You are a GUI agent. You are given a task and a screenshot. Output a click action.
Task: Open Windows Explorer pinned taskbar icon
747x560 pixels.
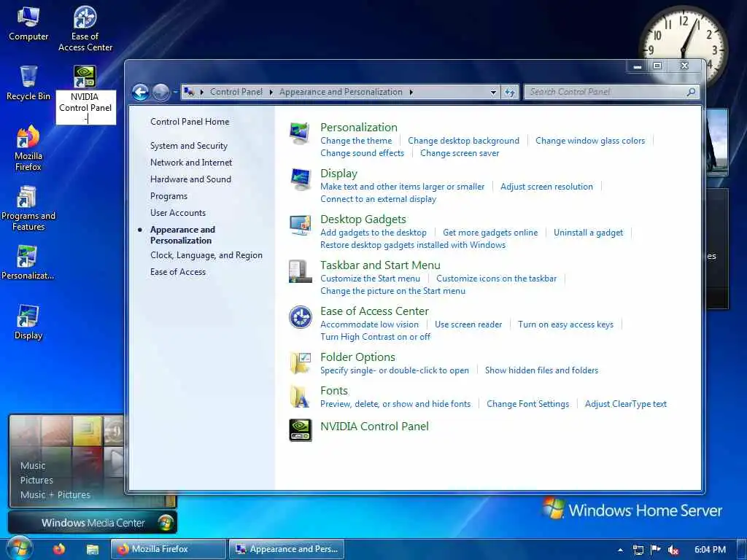(93, 550)
